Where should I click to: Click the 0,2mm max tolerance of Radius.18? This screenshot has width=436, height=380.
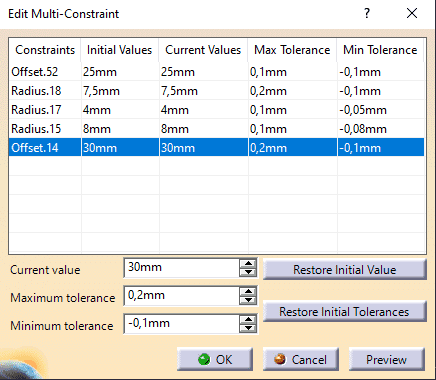[x=268, y=91]
